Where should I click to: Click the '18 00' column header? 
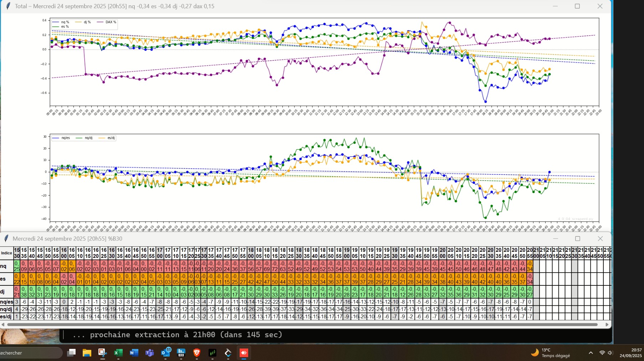tap(251, 253)
